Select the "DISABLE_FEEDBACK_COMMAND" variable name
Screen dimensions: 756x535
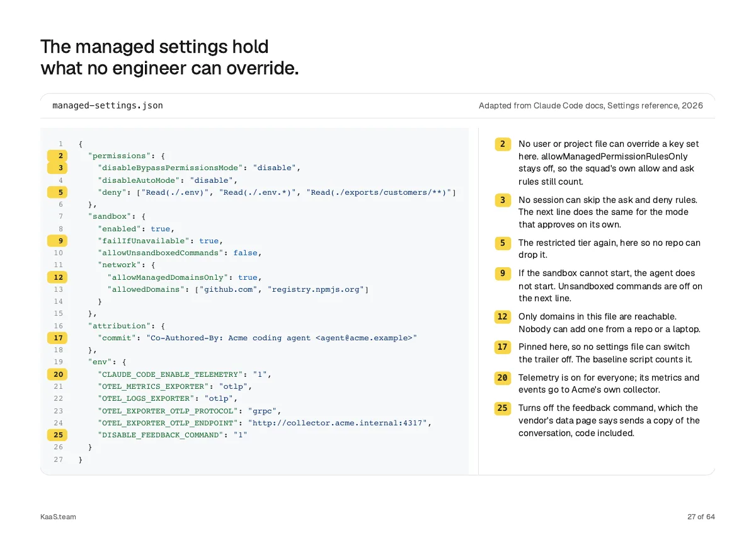click(161, 435)
